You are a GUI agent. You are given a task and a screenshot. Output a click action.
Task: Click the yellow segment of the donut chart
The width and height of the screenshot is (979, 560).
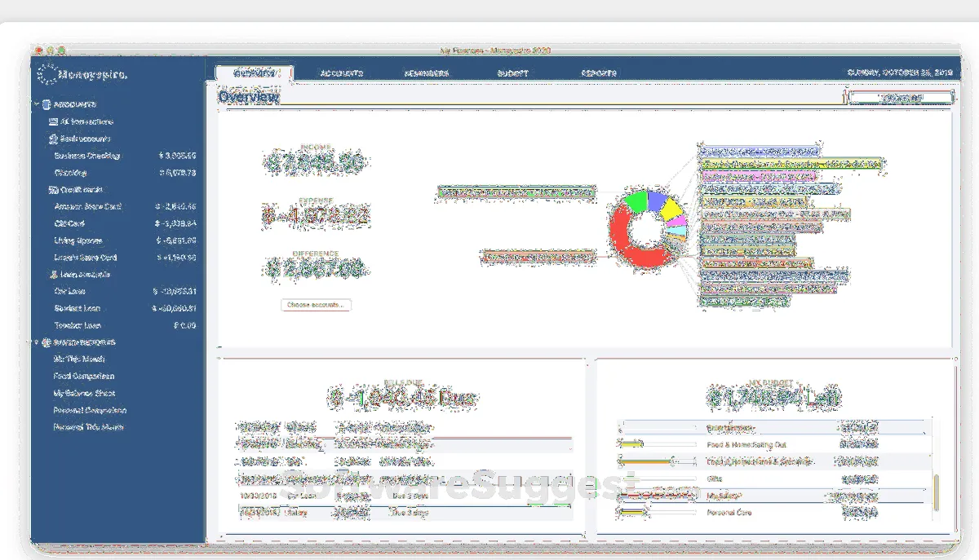click(673, 210)
